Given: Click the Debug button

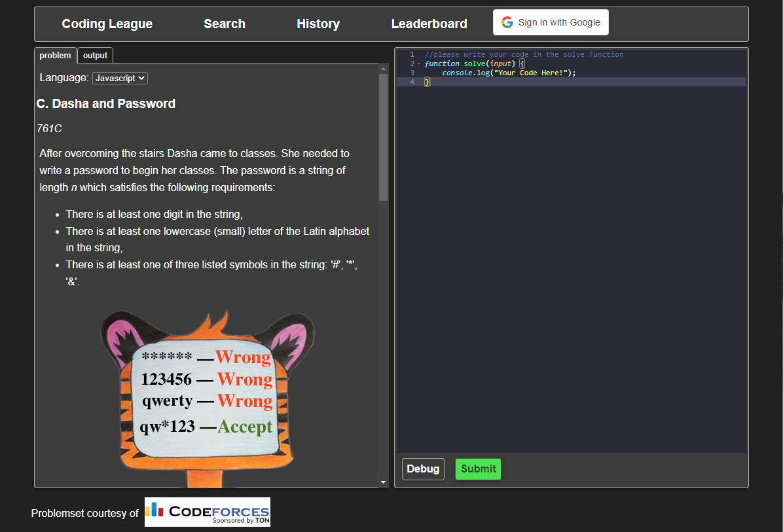Looking at the screenshot, I should (423, 469).
